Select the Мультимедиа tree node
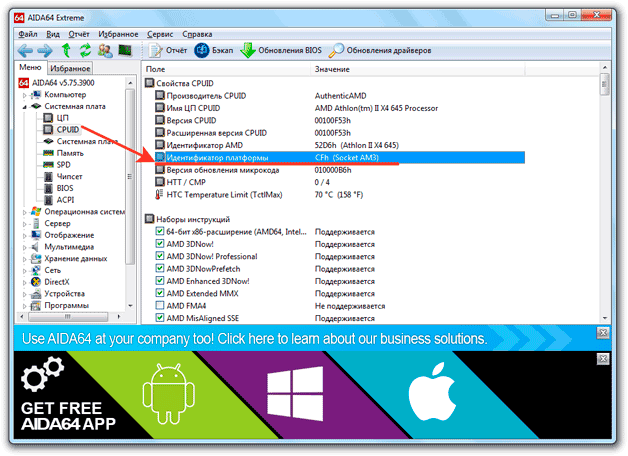The width and height of the screenshot is (628, 456). tap(62, 247)
